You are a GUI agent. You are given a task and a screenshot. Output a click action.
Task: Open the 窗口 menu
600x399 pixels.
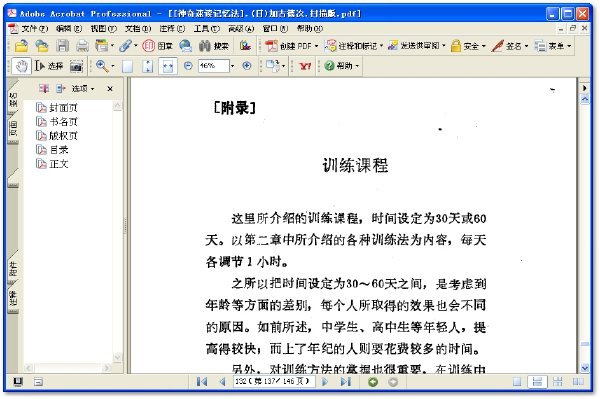tap(275, 28)
